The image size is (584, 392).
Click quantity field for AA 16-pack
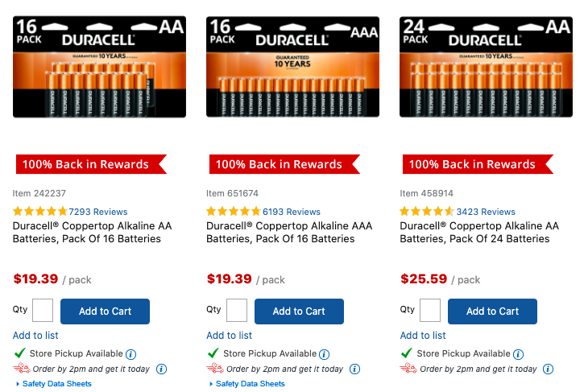[43, 310]
